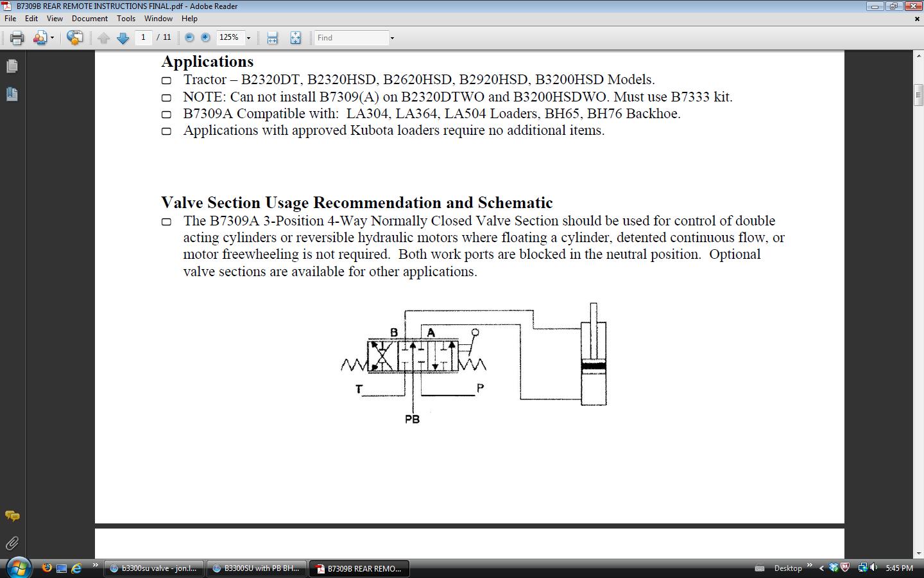Image resolution: width=924 pixels, height=578 pixels.
Task: Open the Window menu
Action: point(158,19)
